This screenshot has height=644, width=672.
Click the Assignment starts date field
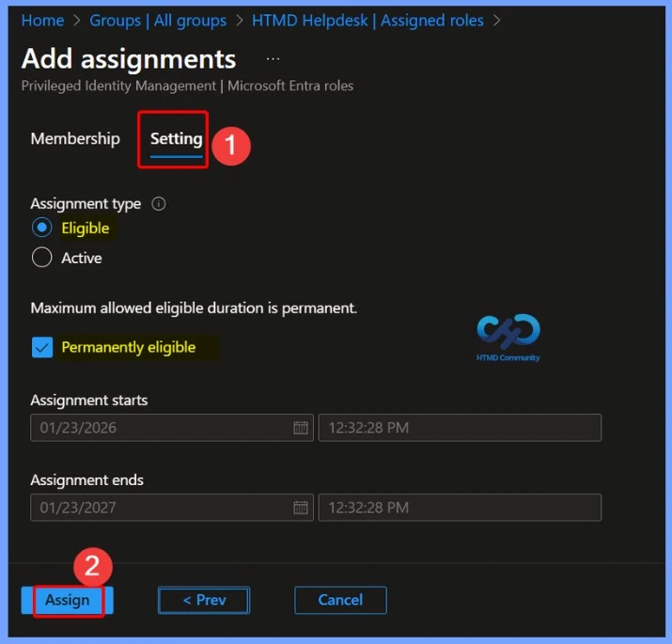(x=160, y=428)
